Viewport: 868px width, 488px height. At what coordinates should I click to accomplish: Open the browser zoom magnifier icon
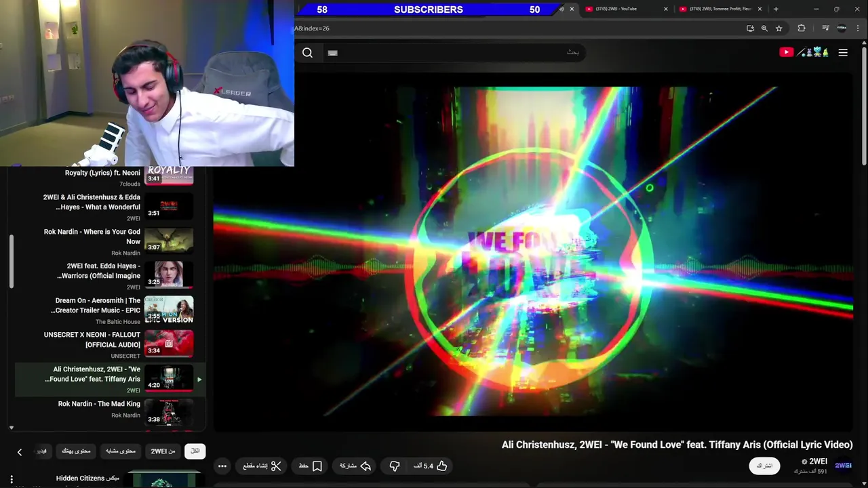764,28
